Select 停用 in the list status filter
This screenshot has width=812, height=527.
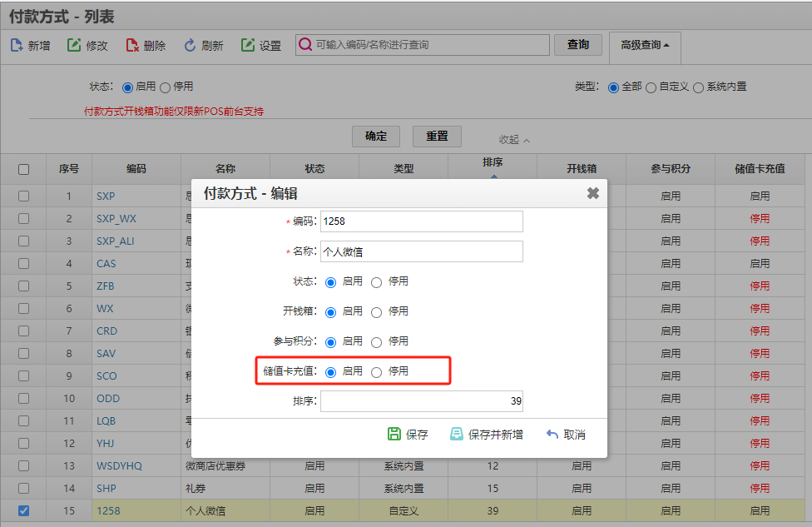point(166,87)
